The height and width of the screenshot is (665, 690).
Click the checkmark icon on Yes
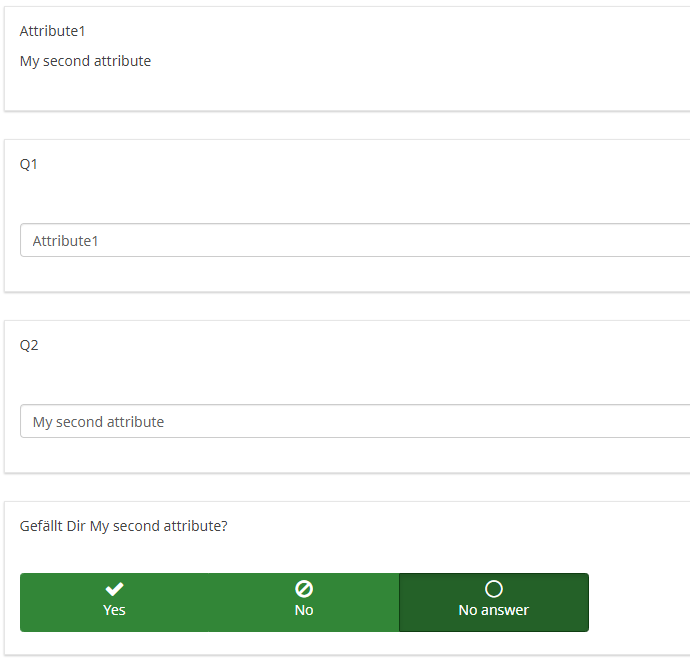pyautogui.click(x=115, y=589)
